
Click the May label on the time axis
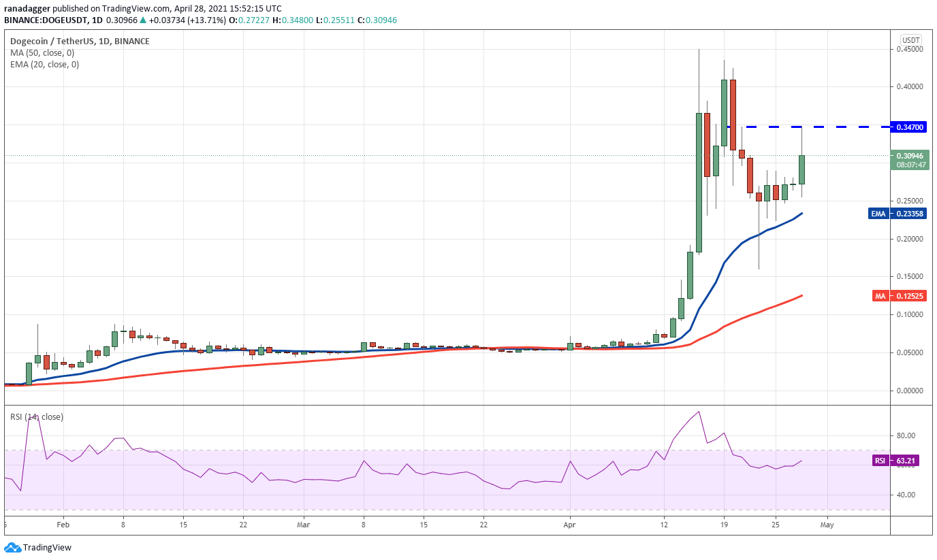click(827, 525)
